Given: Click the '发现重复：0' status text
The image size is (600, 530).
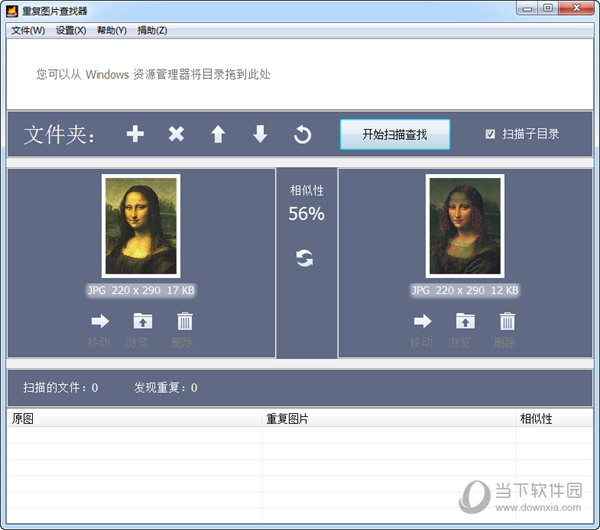Looking at the screenshot, I should [165, 388].
